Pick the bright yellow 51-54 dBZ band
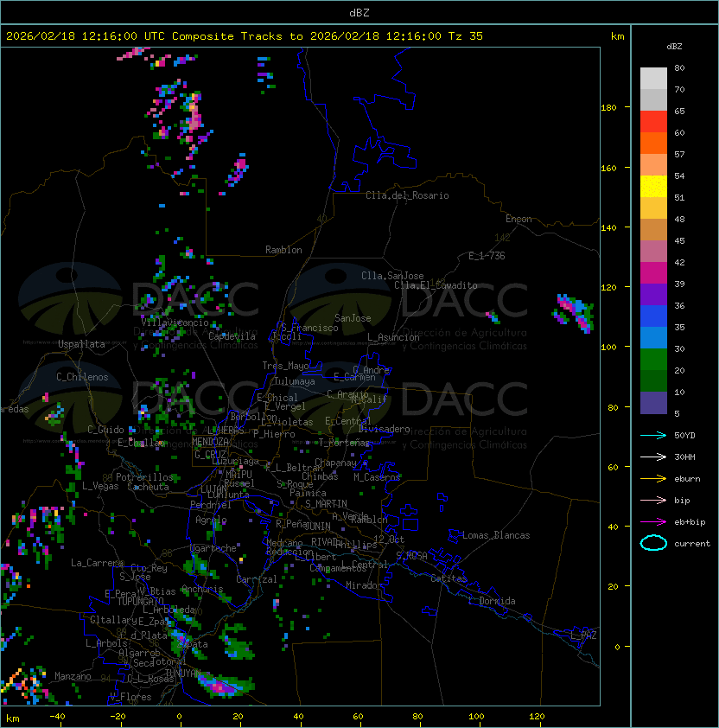The image size is (719, 728). [653, 187]
